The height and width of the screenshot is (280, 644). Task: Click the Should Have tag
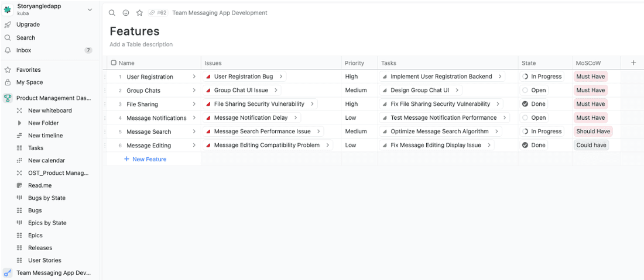(593, 132)
